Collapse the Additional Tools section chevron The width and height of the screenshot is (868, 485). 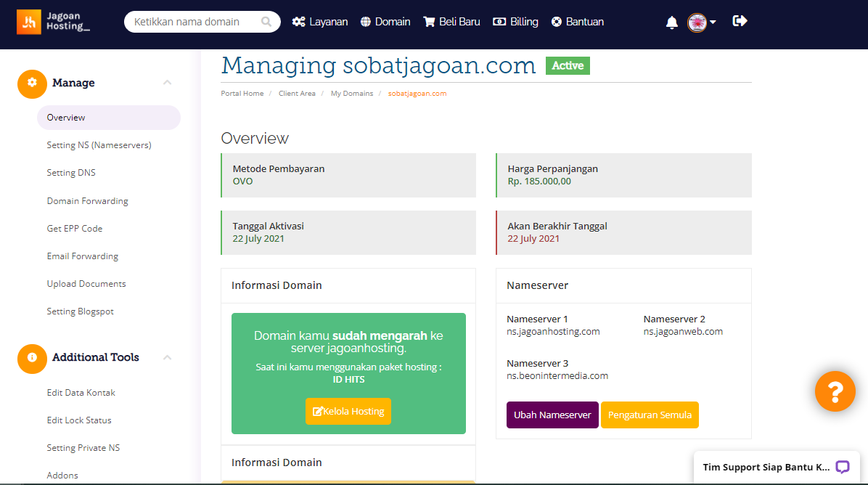click(167, 358)
